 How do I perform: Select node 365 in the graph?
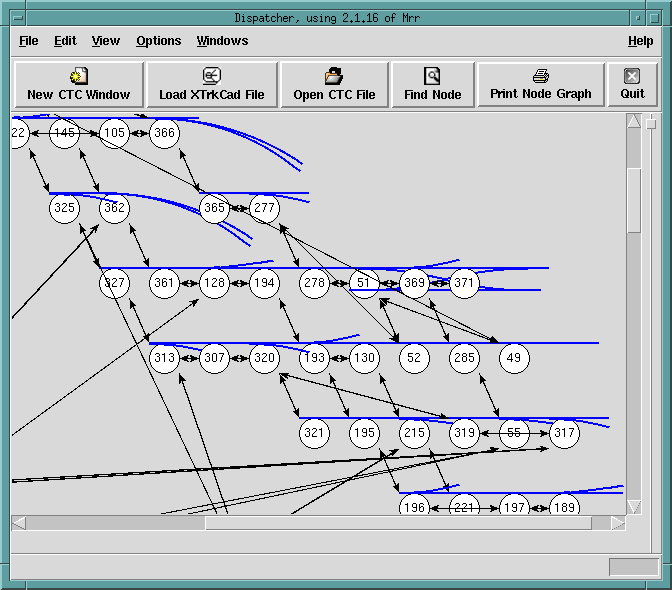pos(214,208)
